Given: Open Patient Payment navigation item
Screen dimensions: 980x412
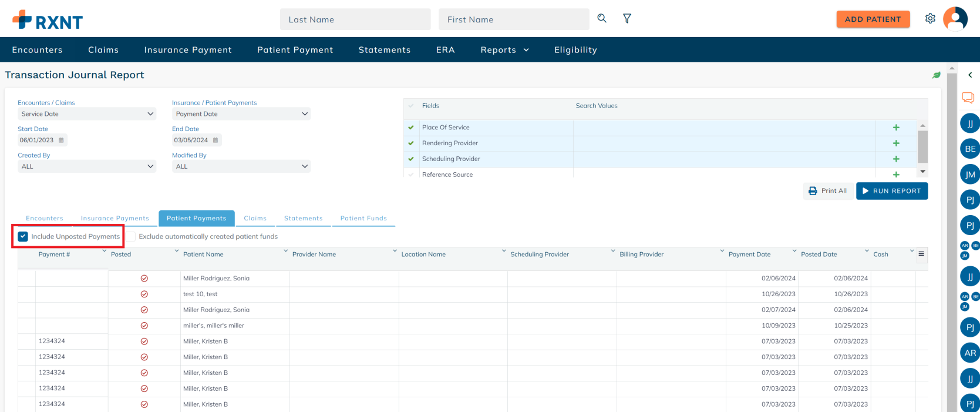Looking at the screenshot, I should 295,50.
